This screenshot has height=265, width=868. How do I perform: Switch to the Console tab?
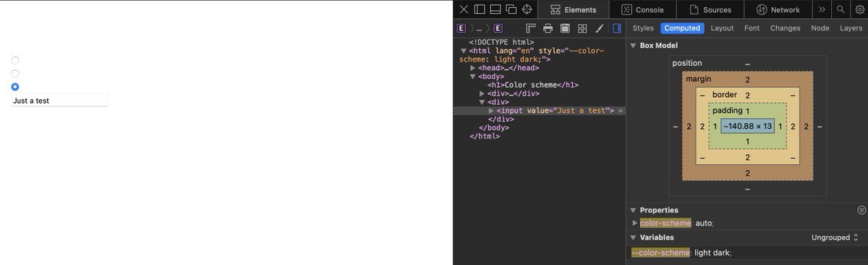click(642, 9)
